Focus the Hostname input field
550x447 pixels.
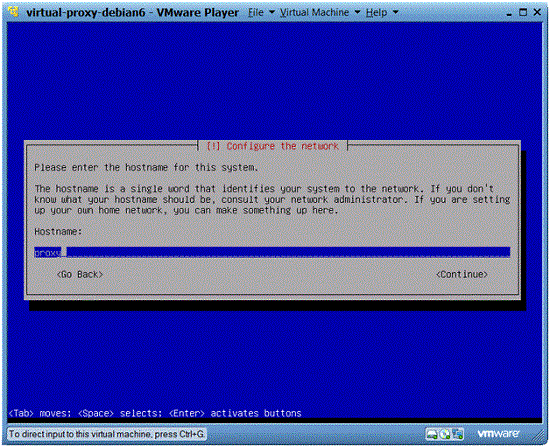pyautogui.click(x=272, y=252)
